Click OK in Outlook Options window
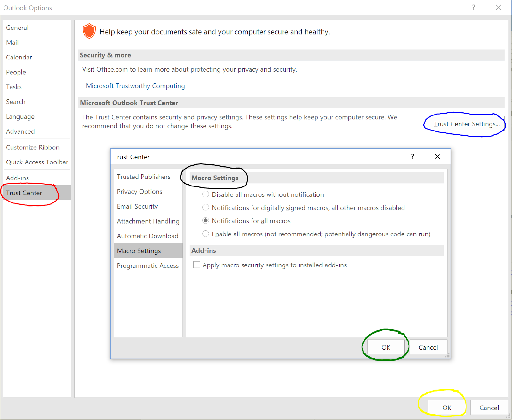512x420 pixels. pos(447,408)
